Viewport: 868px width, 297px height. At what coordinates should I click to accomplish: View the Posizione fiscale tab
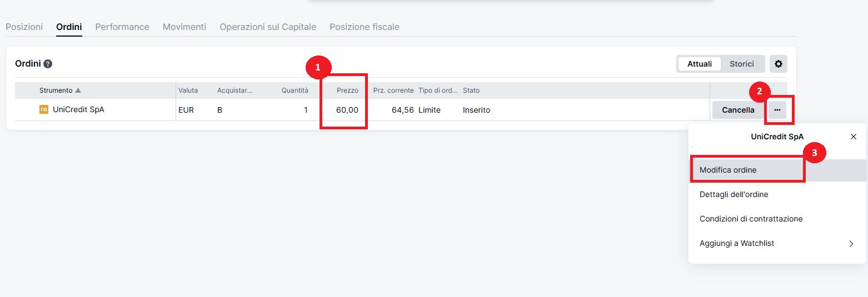pyautogui.click(x=365, y=27)
